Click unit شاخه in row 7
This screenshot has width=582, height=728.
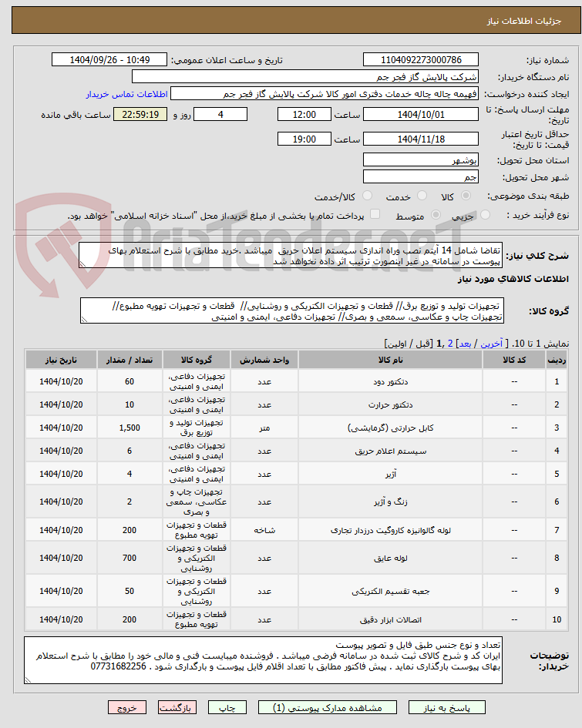tap(264, 530)
